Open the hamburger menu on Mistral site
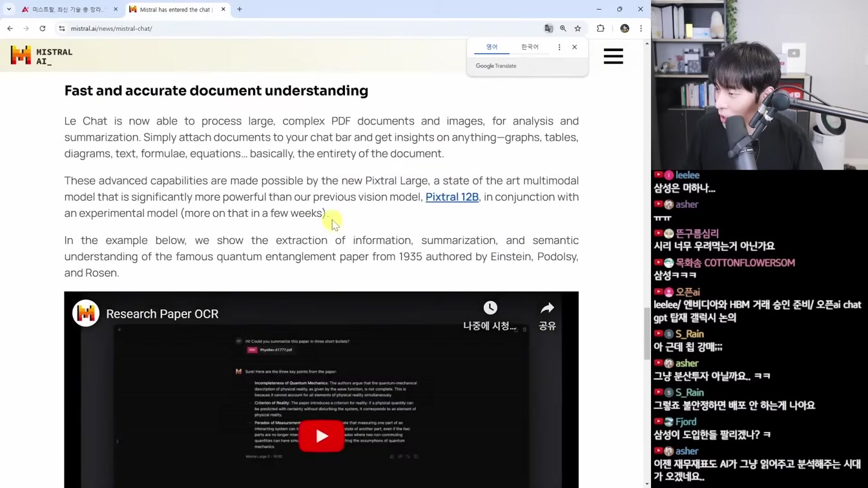This screenshot has height=488, width=868. (x=614, y=56)
